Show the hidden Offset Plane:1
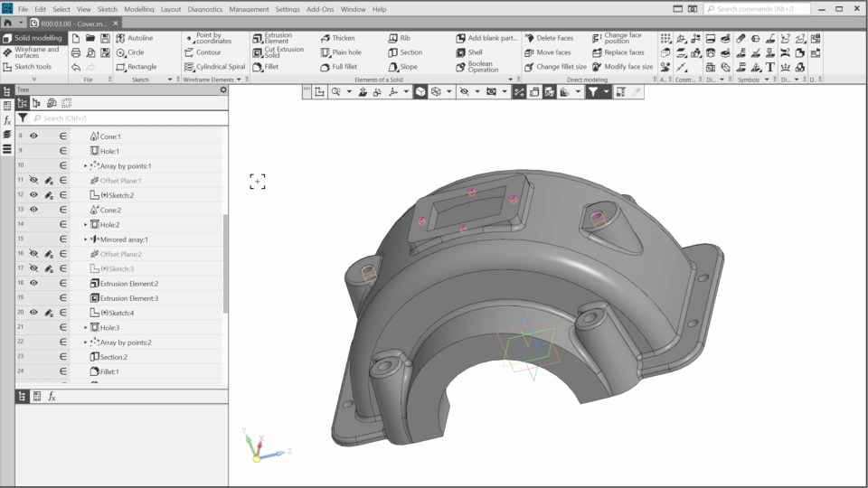The width and height of the screenshot is (868, 488). [33, 181]
